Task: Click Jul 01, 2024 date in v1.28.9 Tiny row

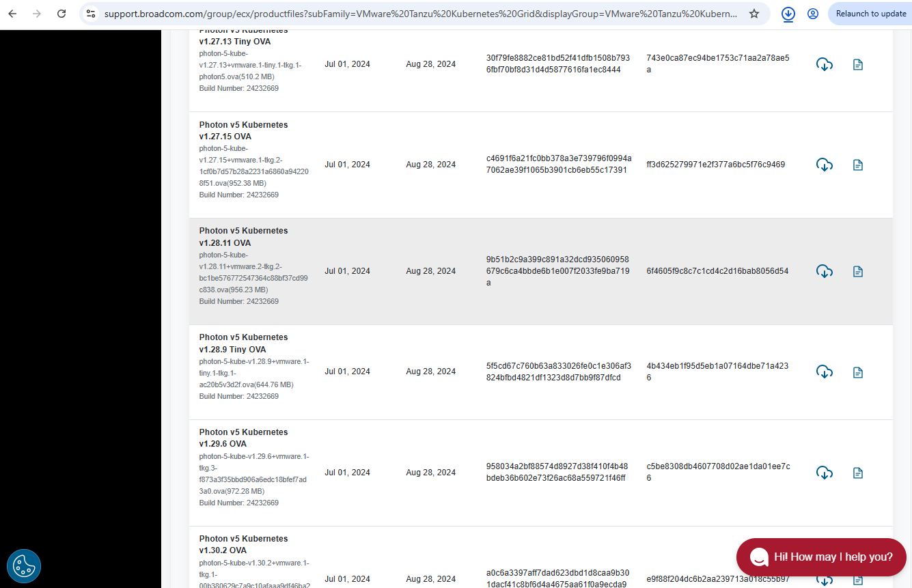Action: coord(347,372)
